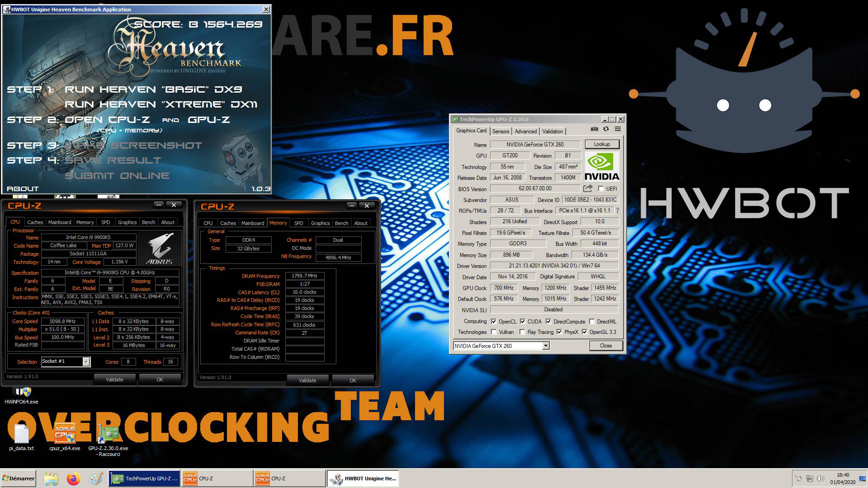This screenshot has width=868, height=488.
Task: Open pi_data.txt desktop file icon
Action: (x=21, y=437)
